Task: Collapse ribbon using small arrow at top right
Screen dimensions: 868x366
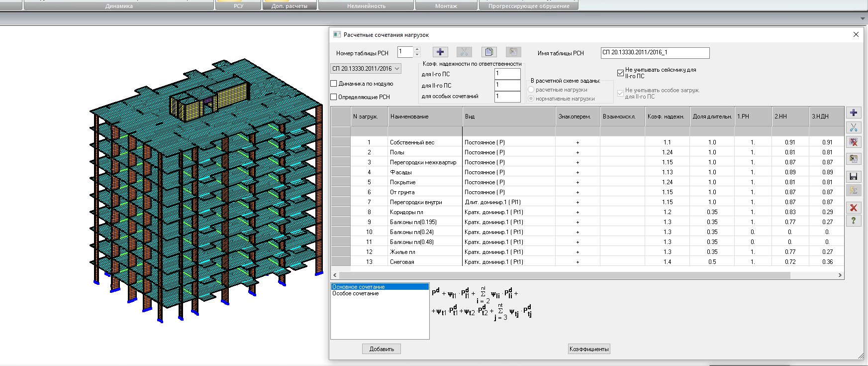Action: [863, 18]
